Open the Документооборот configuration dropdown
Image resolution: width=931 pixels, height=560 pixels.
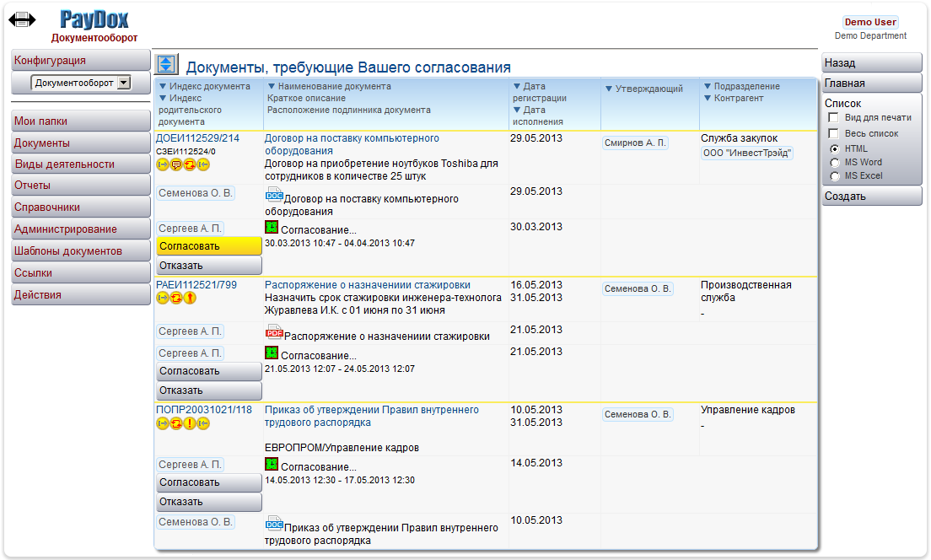tap(124, 83)
